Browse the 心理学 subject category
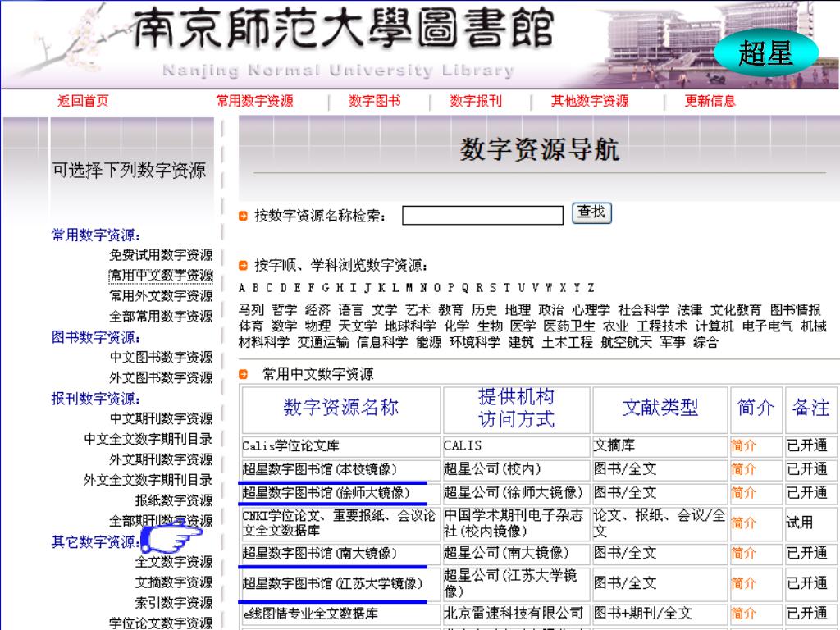The image size is (840, 630). 591,309
